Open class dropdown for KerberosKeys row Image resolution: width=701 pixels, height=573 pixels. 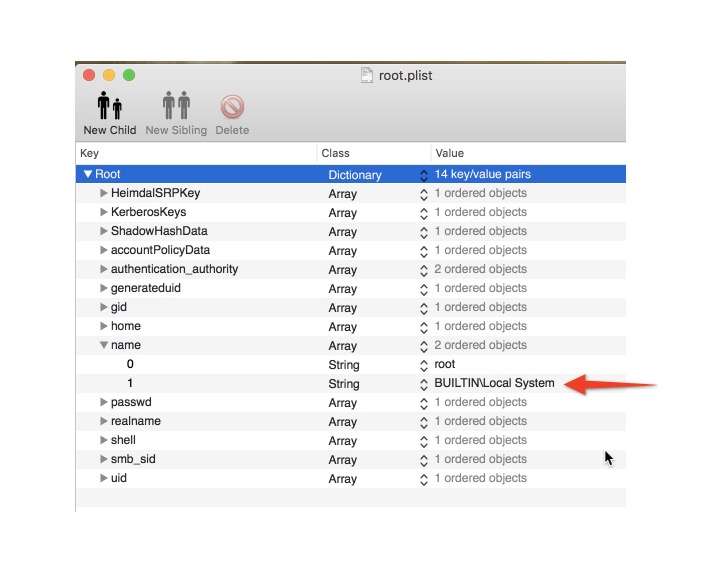[x=423, y=213]
